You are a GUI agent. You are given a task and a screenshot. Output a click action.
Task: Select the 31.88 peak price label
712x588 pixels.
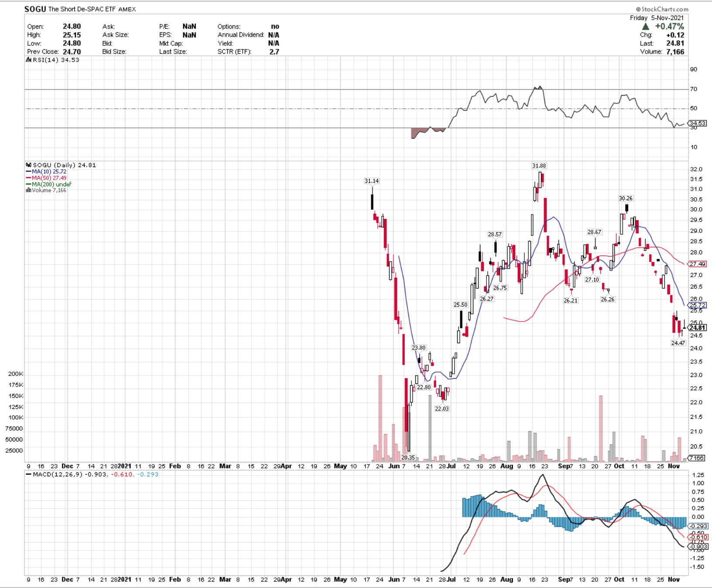539,166
